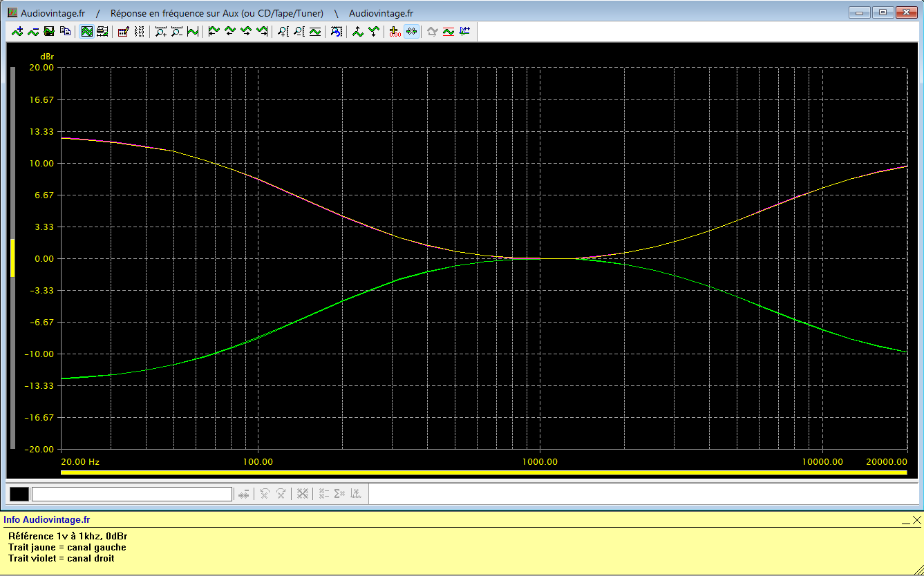Screen dimensions: 924x576
Task: Click the save graph floppy disk icon
Action: coord(49,31)
